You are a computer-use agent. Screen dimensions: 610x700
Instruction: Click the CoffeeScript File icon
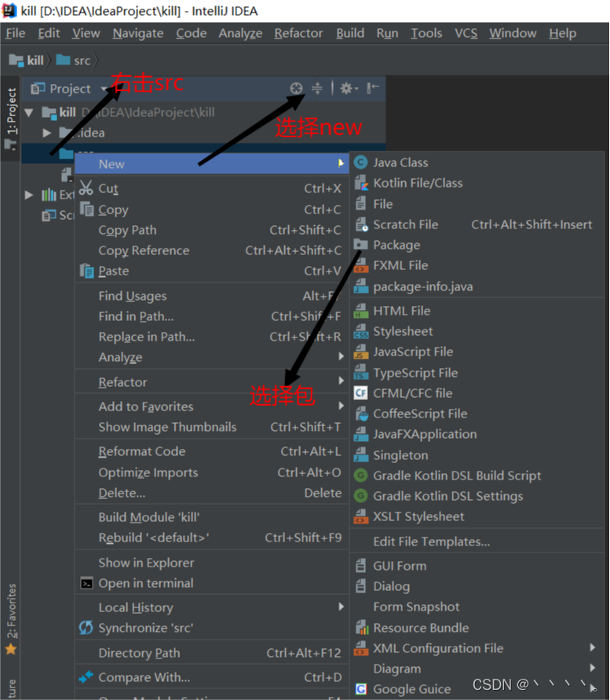[x=360, y=414]
